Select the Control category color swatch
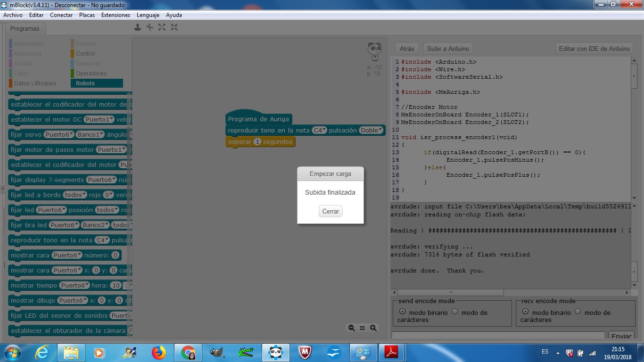Viewport: 644px width, 362px height. pyautogui.click(x=72, y=54)
